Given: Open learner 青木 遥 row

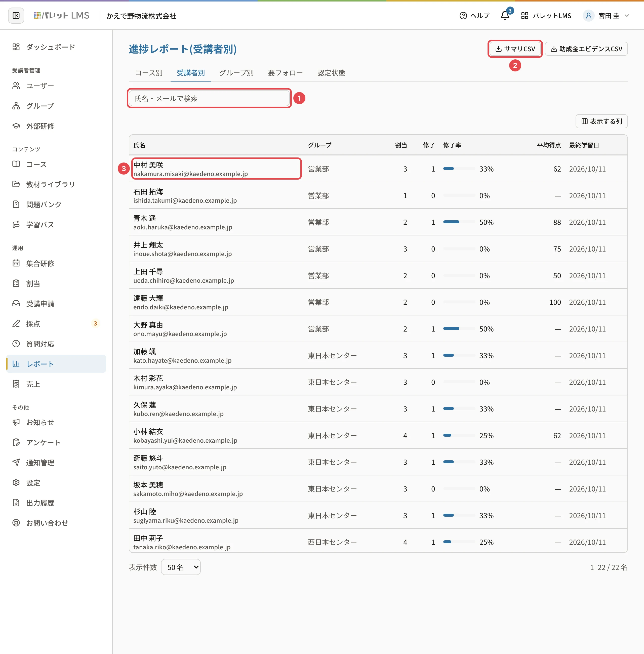Looking at the screenshot, I should [x=378, y=222].
